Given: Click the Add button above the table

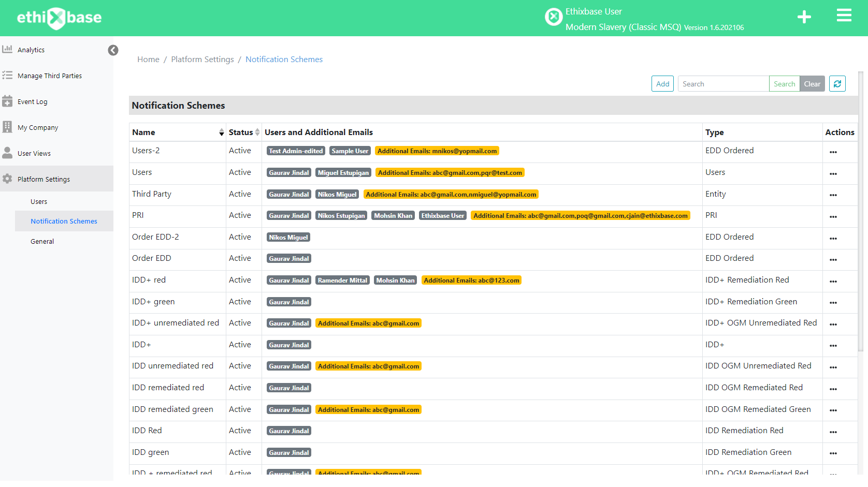Looking at the screenshot, I should 662,83.
